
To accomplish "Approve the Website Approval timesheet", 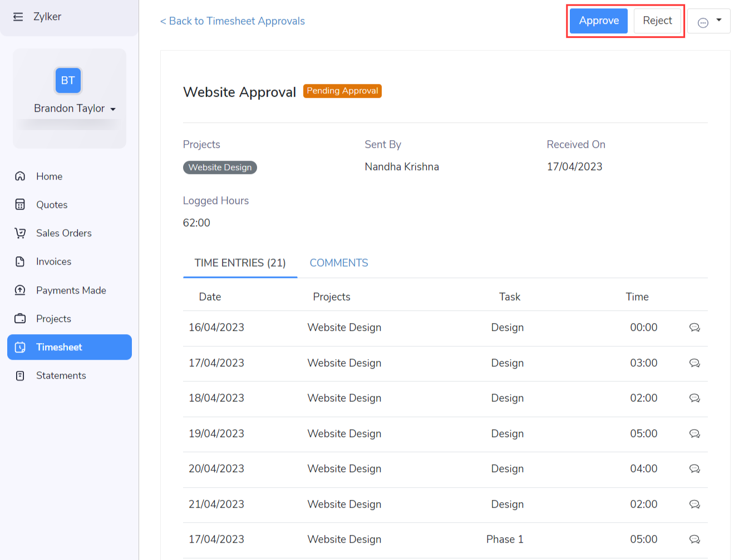I will [x=598, y=21].
